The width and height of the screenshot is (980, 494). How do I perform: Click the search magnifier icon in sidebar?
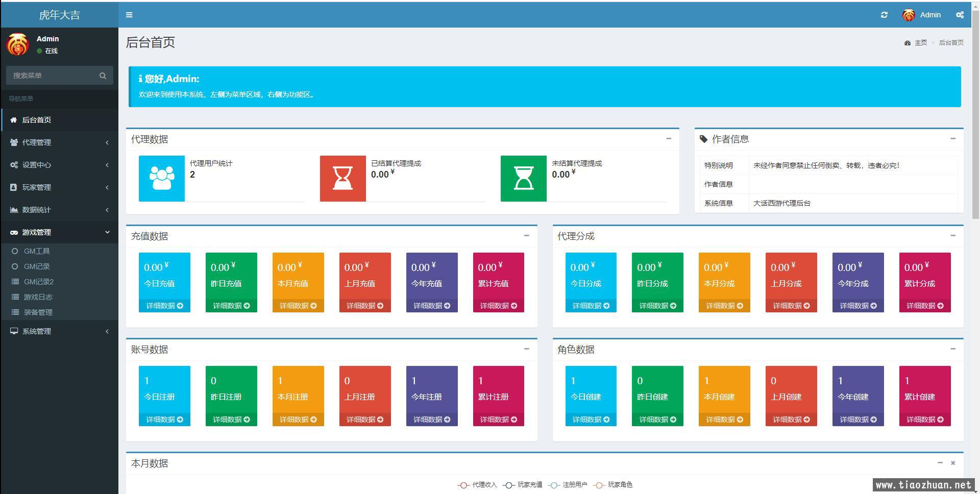[103, 76]
